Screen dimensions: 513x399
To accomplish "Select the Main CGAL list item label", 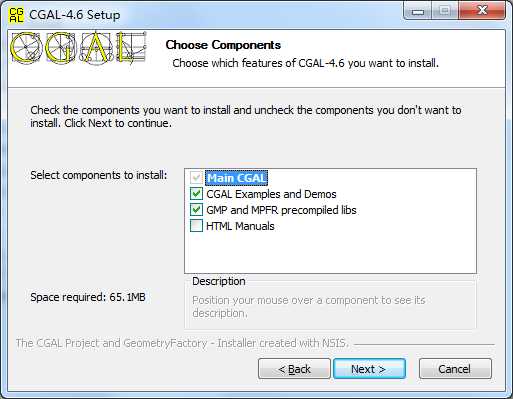I will point(237,178).
